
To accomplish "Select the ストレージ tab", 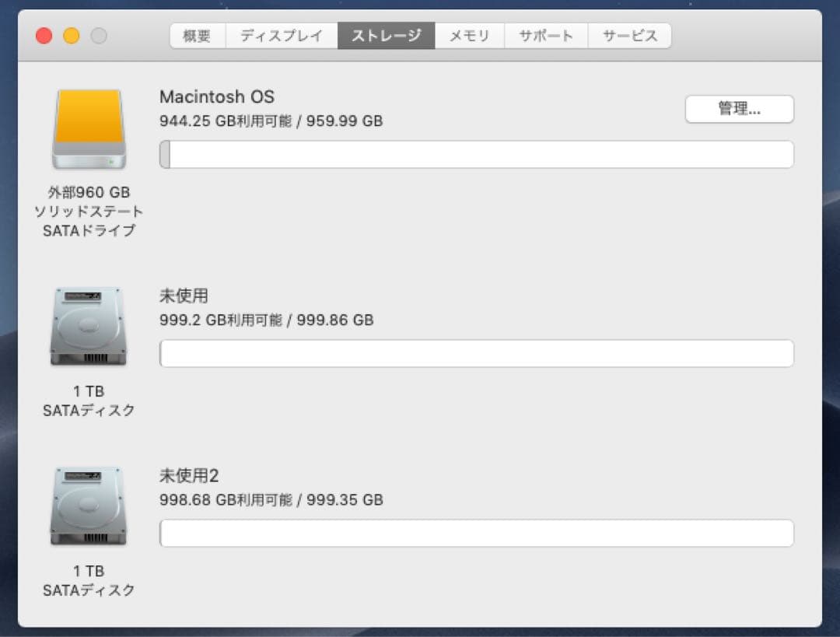I will coord(387,35).
